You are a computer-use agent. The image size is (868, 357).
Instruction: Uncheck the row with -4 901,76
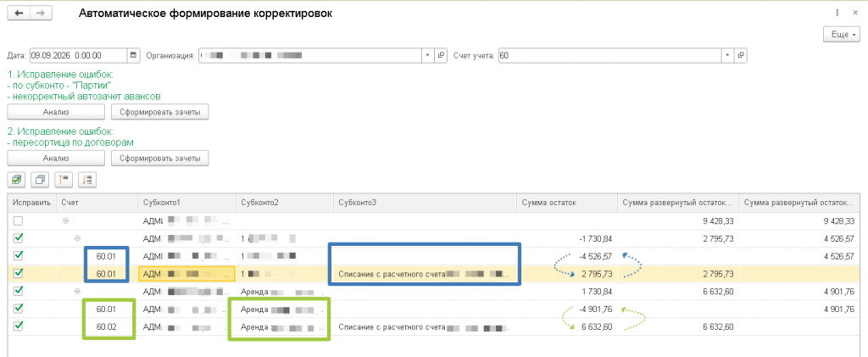tap(19, 309)
